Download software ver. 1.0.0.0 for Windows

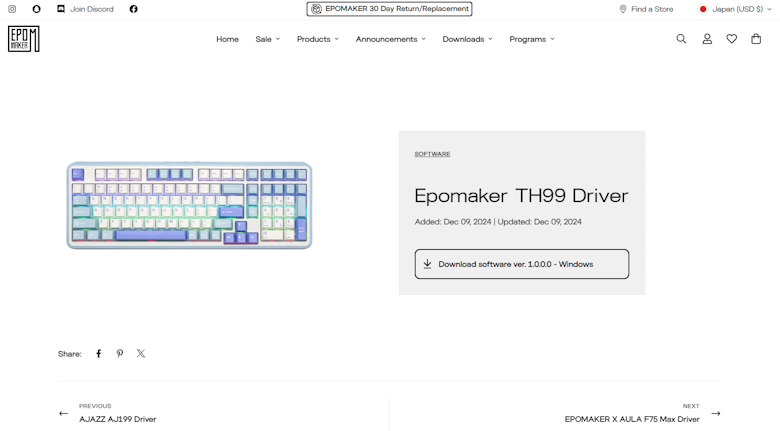521,264
